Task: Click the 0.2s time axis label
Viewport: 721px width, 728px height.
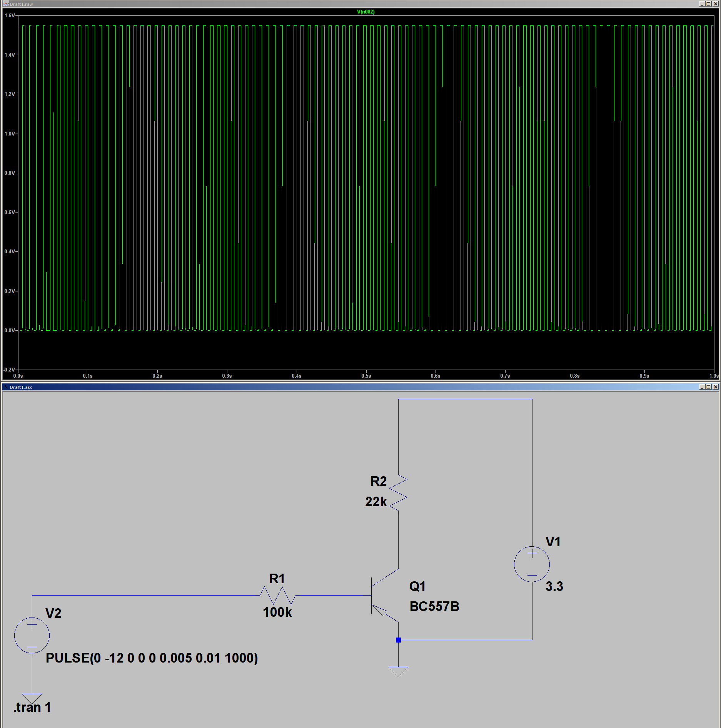Action: point(157,376)
